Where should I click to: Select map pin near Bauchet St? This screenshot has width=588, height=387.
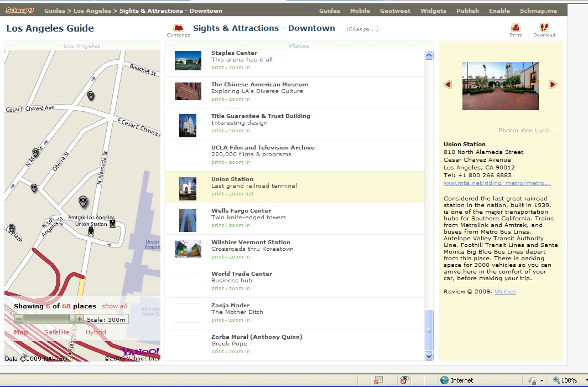pos(90,96)
